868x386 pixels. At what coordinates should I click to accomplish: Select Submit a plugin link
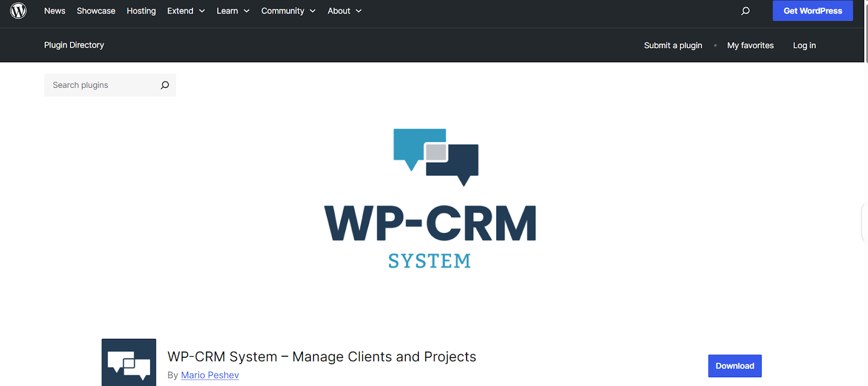tap(673, 46)
